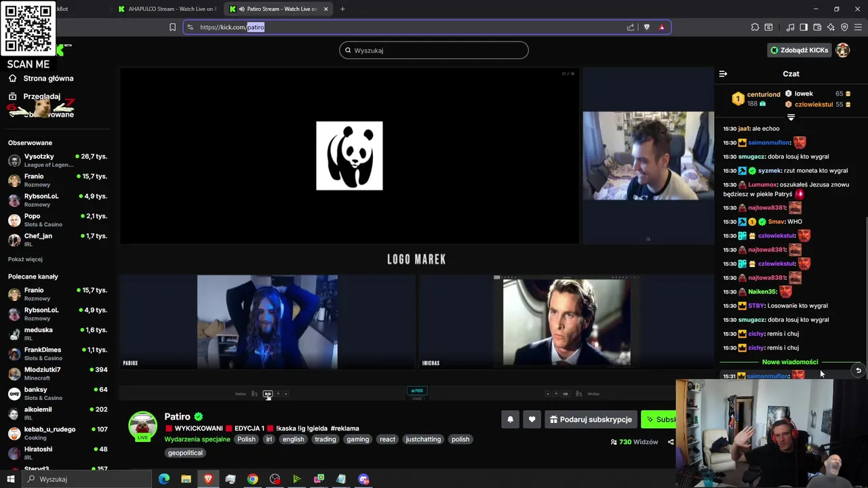The height and width of the screenshot is (488, 868).
Task: Select the gaming tag
Action: click(357, 439)
